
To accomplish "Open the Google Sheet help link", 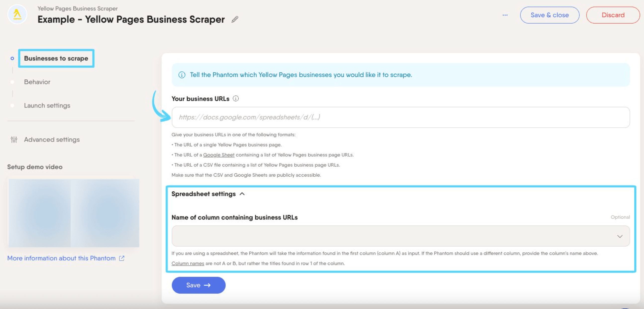I will (219, 155).
